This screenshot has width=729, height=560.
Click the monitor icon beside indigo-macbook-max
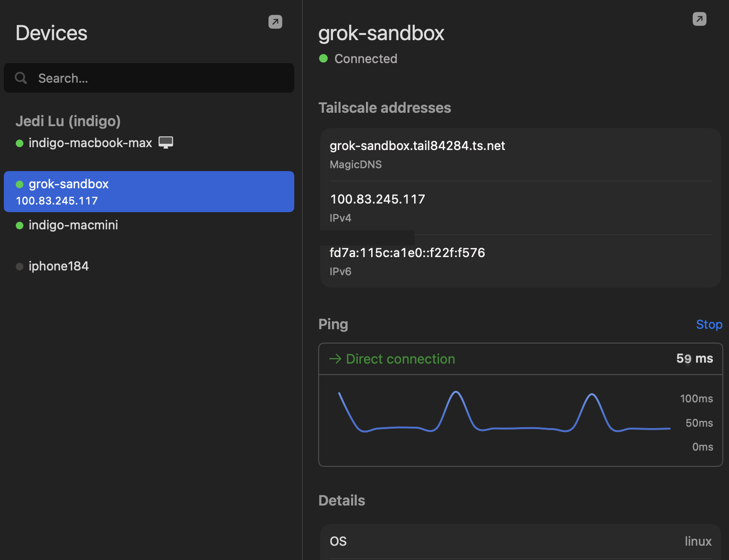[166, 142]
